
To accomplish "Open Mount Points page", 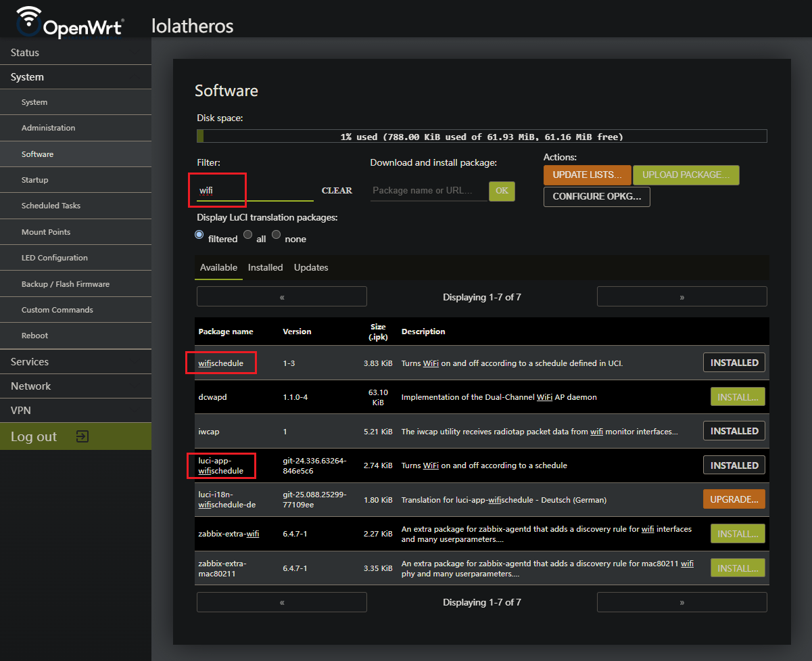I will [x=76, y=232].
